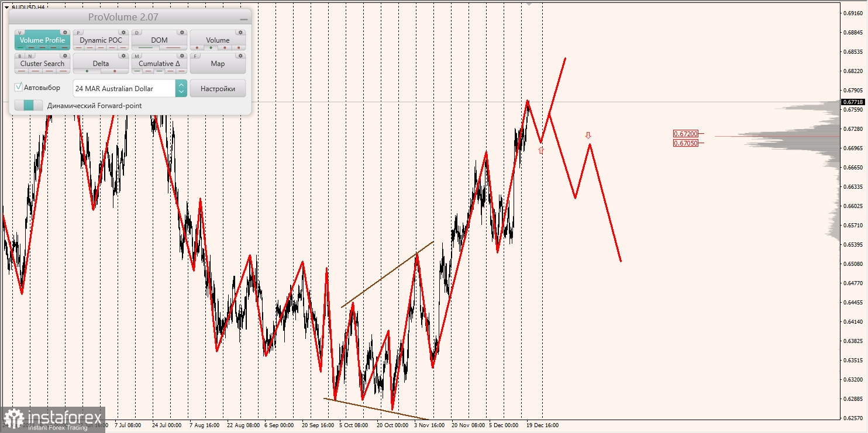Viewport: 868px width, 433px height.
Task: Click the current price tag 0.67718
Action: [853, 102]
